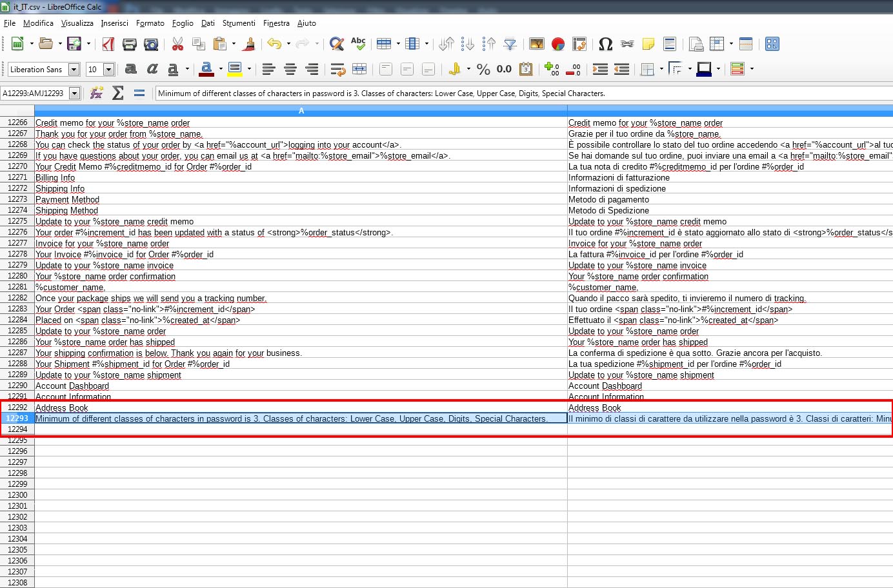The height and width of the screenshot is (588, 893).
Task: Open the File menu
Action: point(10,23)
